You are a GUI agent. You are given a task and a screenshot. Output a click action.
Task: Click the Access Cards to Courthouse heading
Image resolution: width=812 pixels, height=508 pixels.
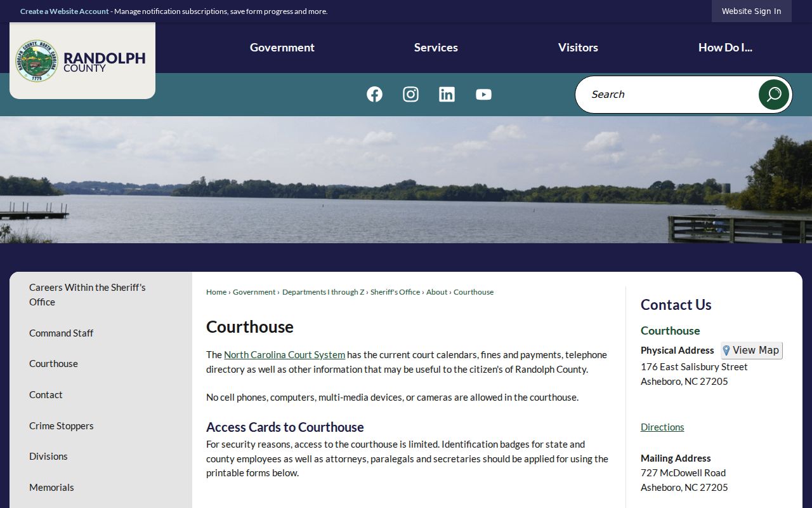285,427
